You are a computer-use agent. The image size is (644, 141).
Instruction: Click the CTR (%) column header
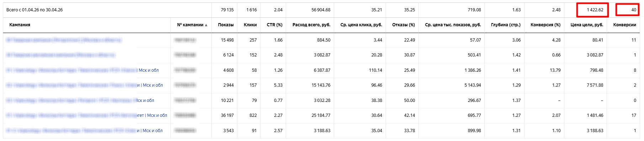coord(275,25)
